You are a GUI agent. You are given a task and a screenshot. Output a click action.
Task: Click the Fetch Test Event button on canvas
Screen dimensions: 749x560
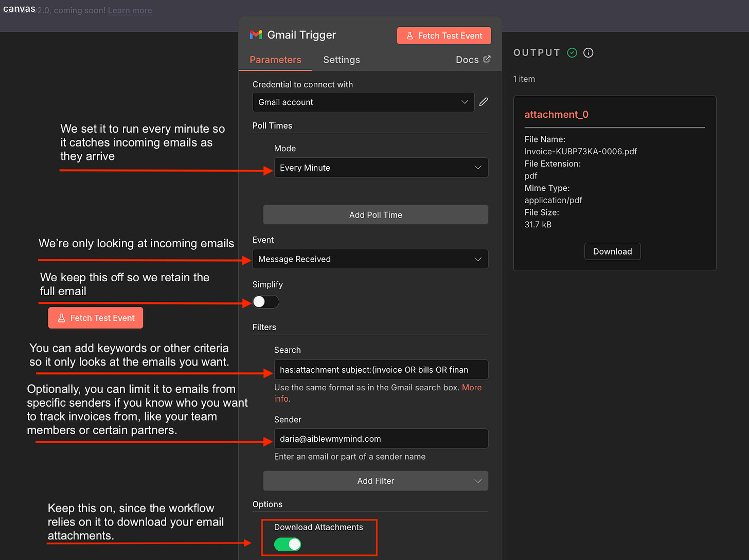click(x=96, y=318)
